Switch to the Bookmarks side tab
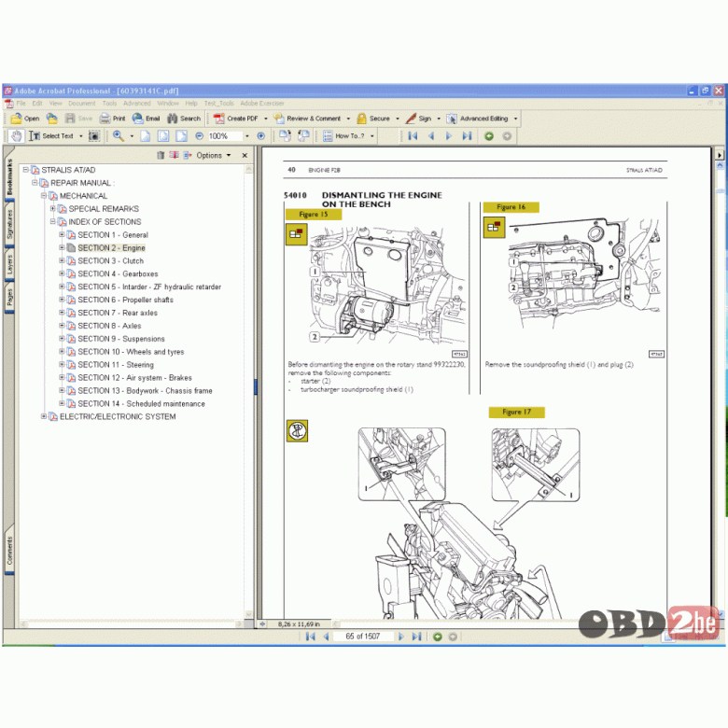The width and height of the screenshot is (728, 728). coord(9,176)
